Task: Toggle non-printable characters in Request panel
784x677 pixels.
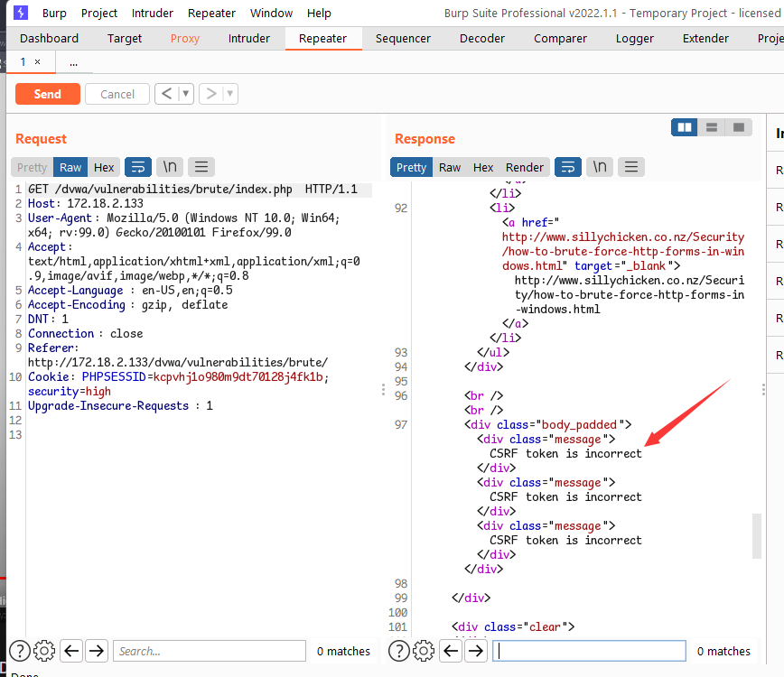Action: coord(170,167)
